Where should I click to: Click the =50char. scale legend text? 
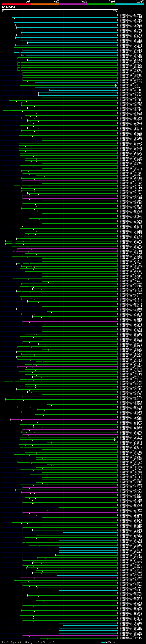[111, 642]
